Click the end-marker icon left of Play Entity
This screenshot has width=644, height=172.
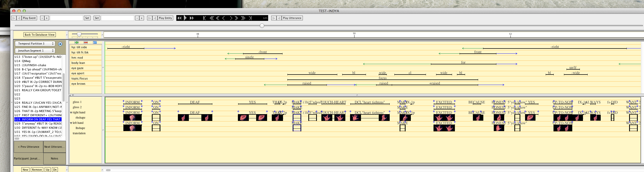(155, 18)
